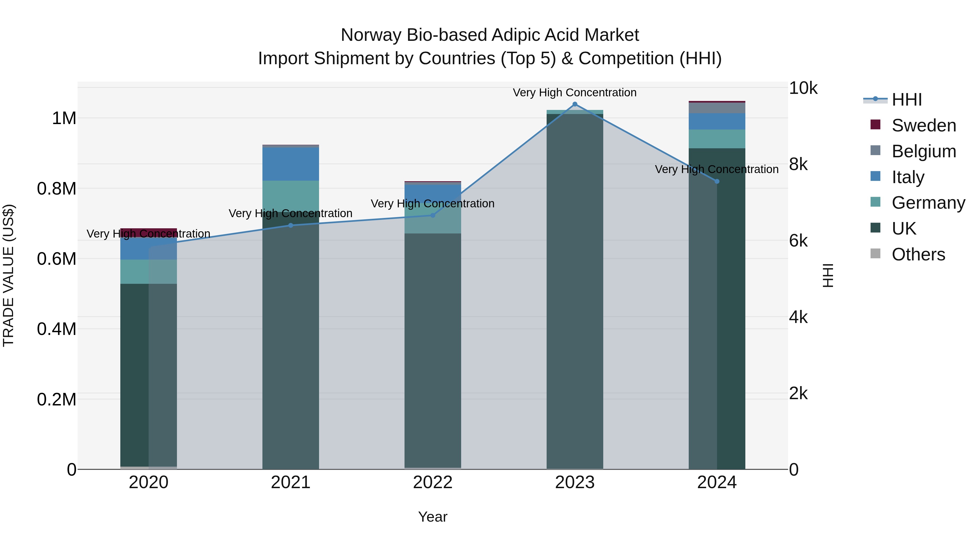Viewport: 980px width, 551px height.
Task: Click the 2021 Very High Concentration annotation
Action: click(291, 213)
